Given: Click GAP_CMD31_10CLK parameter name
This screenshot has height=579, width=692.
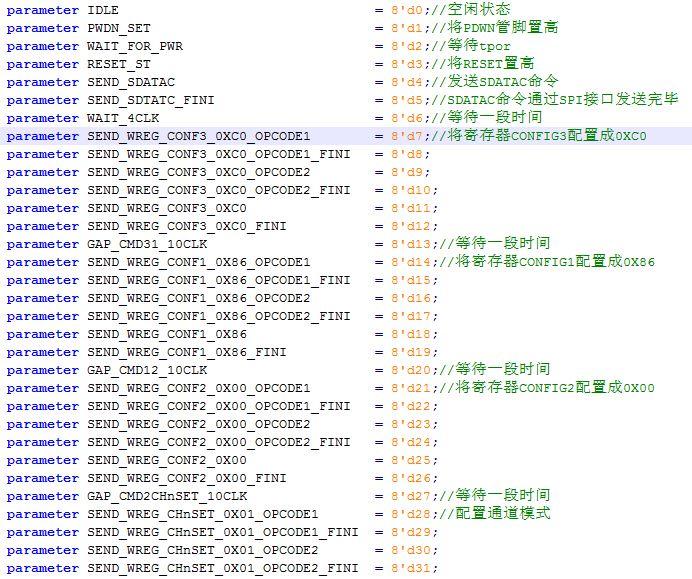Looking at the screenshot, I should (147, 244).
